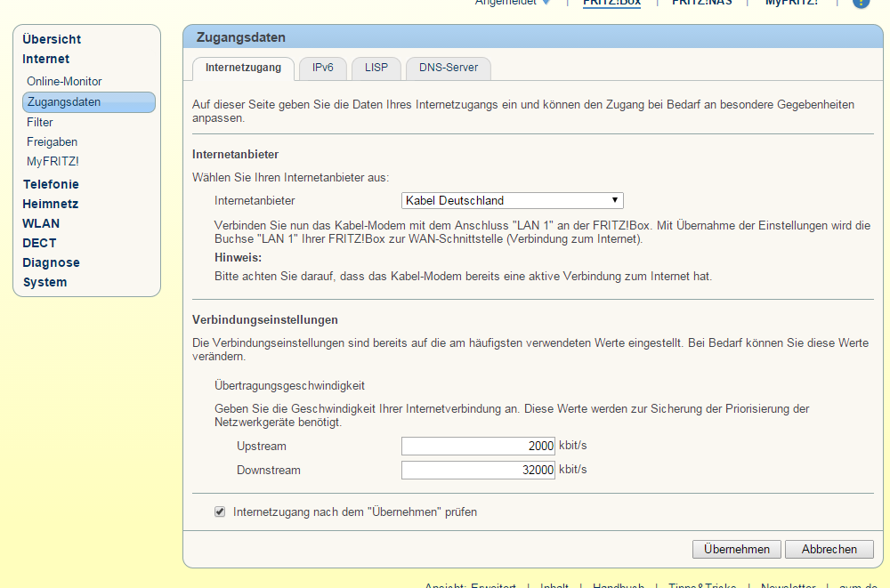Click the Verbindungseinstellungen section heading
Image resolution: width=890 pixels, height=588 pixels.
(x=265, y=319)
